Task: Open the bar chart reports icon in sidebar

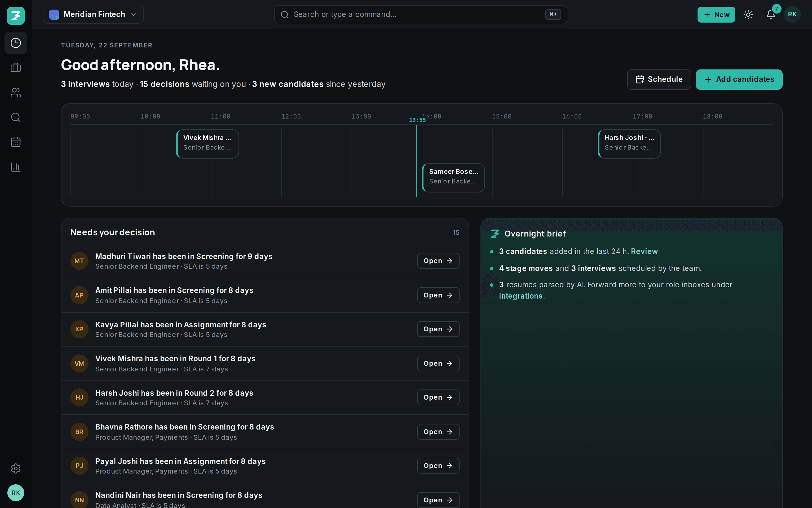Action: pos(16,167)
